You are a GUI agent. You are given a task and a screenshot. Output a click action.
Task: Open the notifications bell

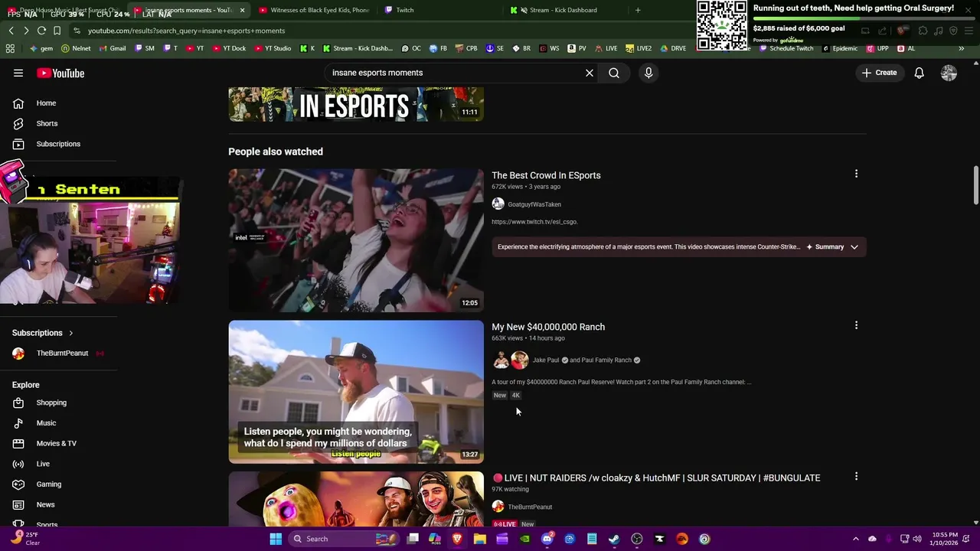[919, 73]
